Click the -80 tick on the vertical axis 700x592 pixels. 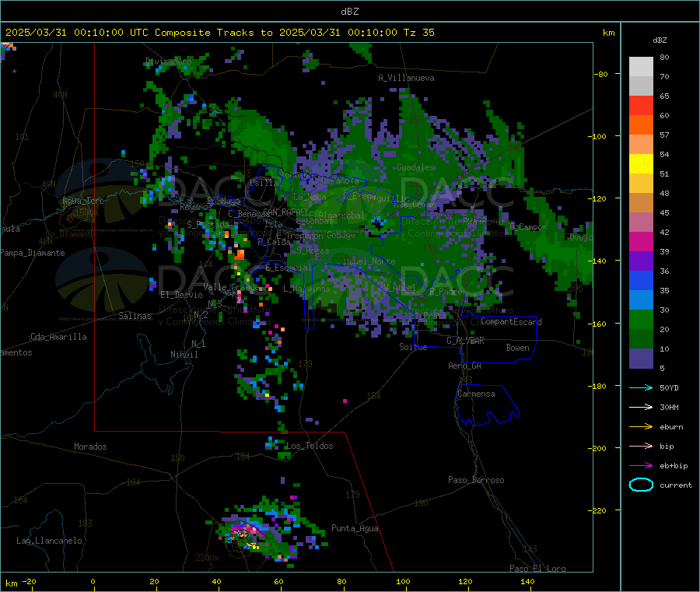coord(601,74)
